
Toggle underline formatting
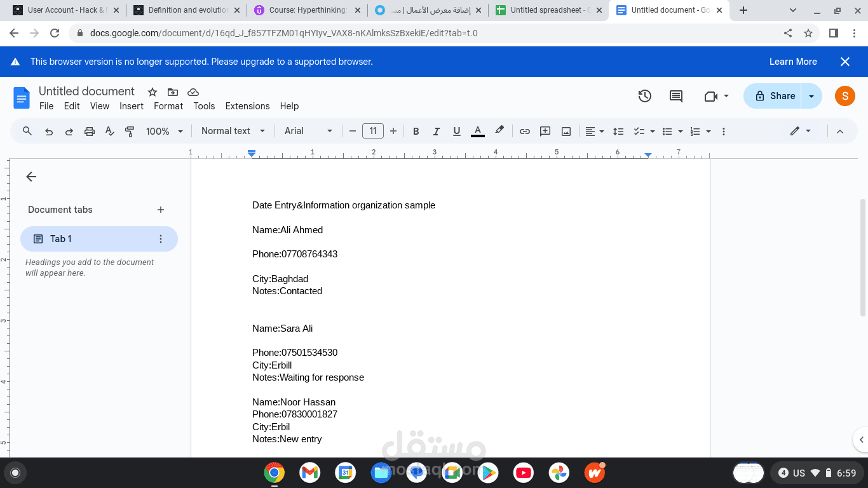pyautogui.click(x=457, y=132)
